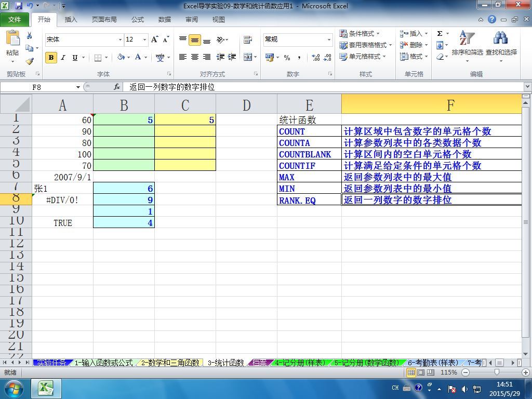Center text horizontally
532x399 pixels.
(x=195, y=57)
